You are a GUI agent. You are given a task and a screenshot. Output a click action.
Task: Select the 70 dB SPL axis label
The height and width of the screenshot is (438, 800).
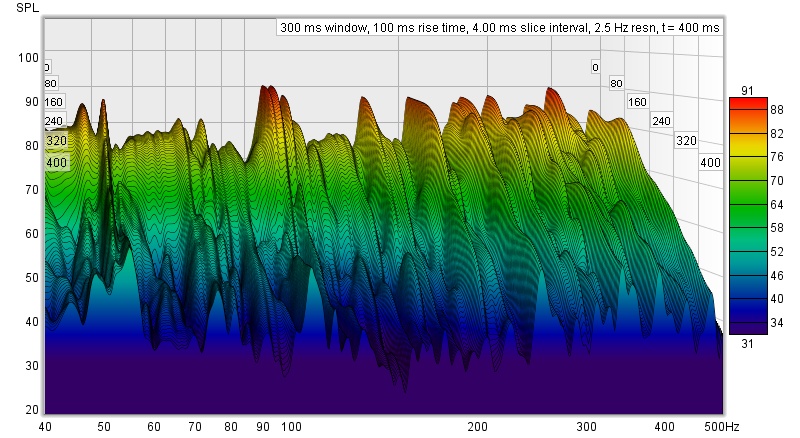32,190
